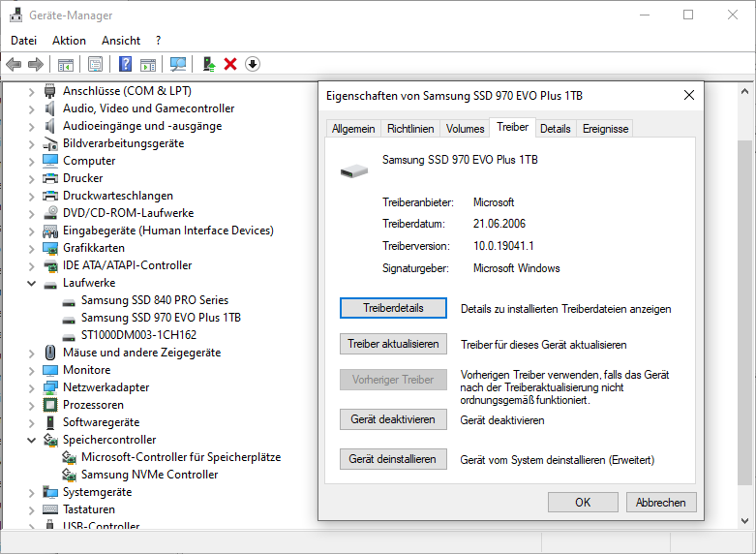756x554 pixels.
Task: Select the DVD/CD-ROM-Laufwerke disc icon
Action: tap(50, 213)
